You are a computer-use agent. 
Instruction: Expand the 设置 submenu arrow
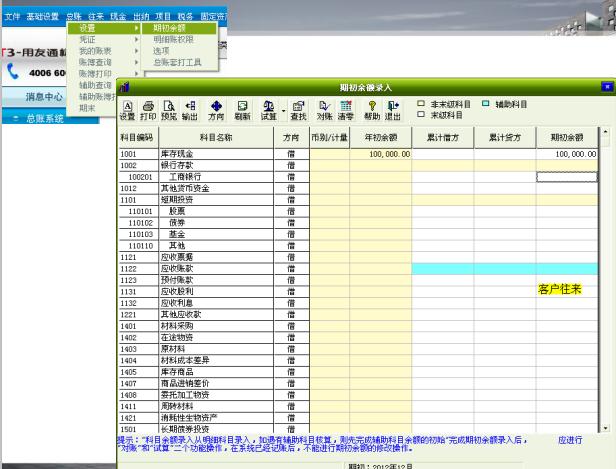(x=136, y=28)
